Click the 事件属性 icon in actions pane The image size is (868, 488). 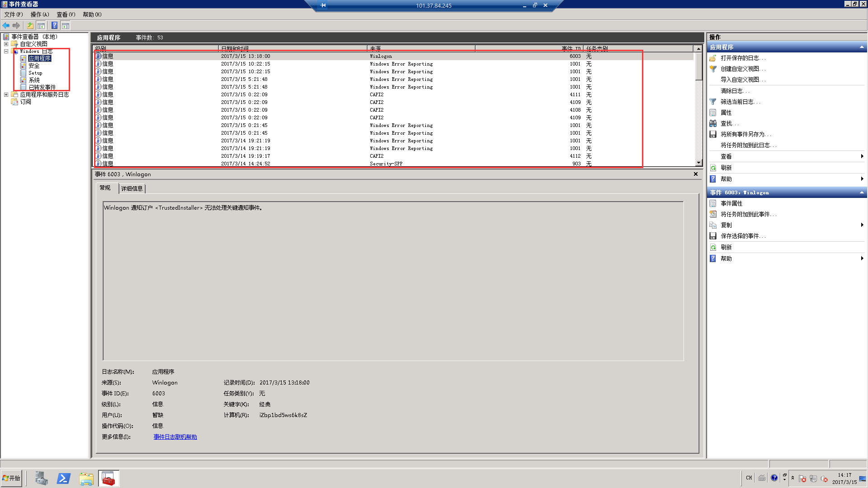coord(713,203)
